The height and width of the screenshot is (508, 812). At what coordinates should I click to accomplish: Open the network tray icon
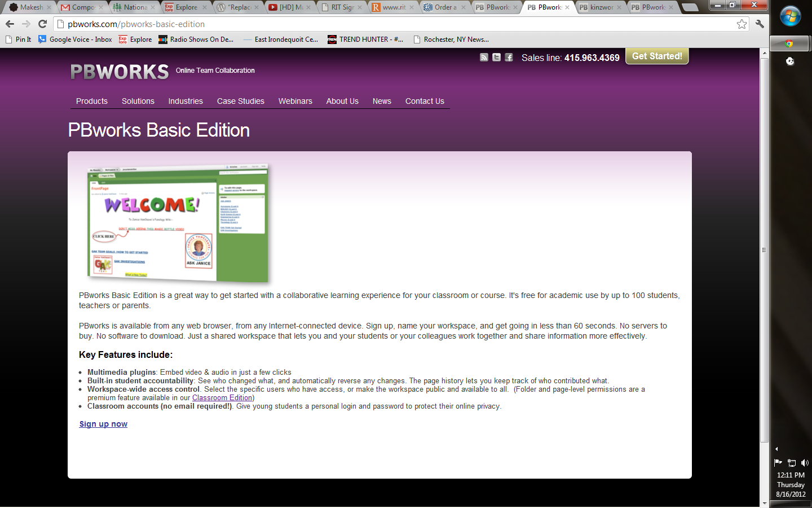[x=792, y=463]
